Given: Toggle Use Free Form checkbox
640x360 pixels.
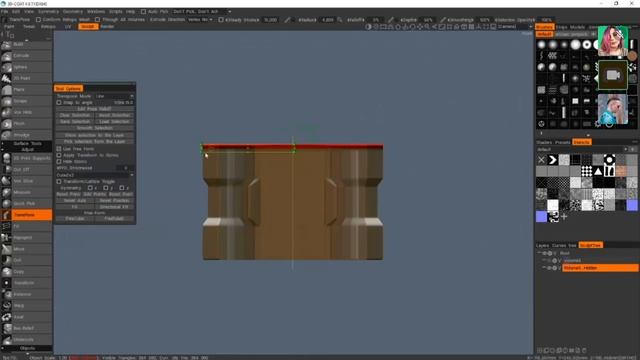Looking at the screenshot, I should click(59, 149).
